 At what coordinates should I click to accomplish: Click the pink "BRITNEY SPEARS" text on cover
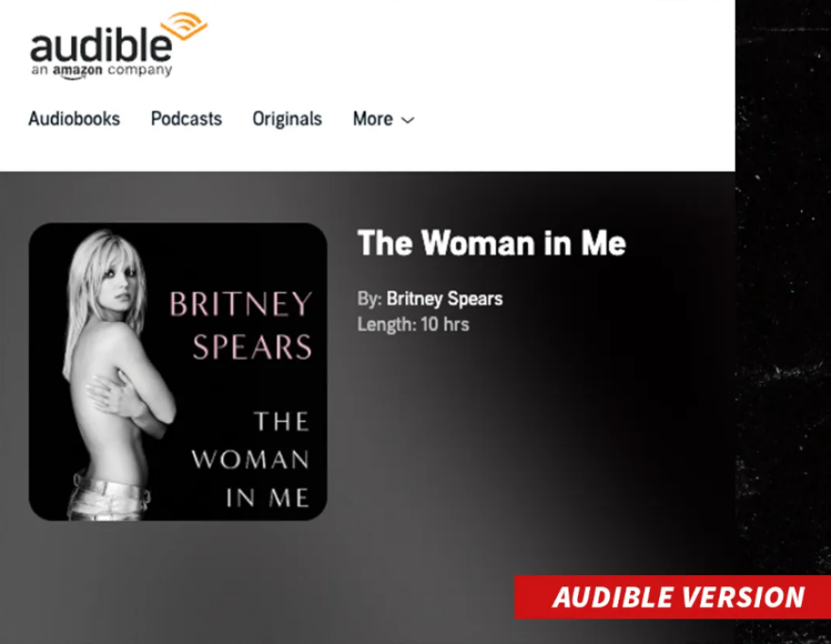click(x=241, y=326)
